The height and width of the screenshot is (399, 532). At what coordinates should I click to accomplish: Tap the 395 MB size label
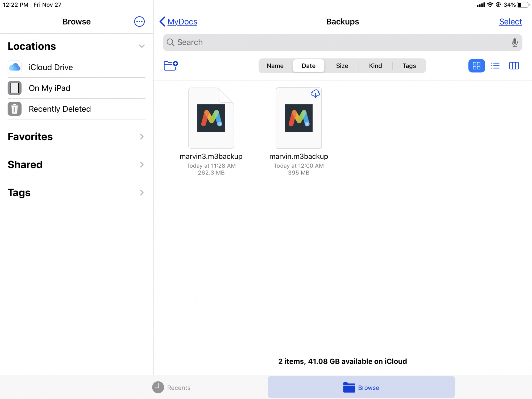coord(299,173)
